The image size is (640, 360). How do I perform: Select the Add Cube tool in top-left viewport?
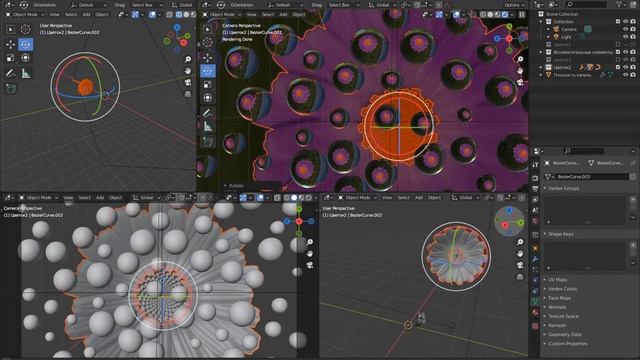click(x=11, y=88)
